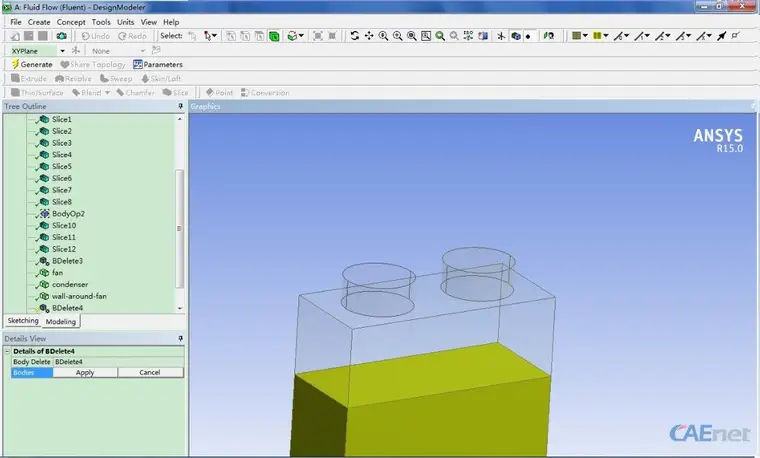Select BDelete3 in the tree outline

[67, 261]
